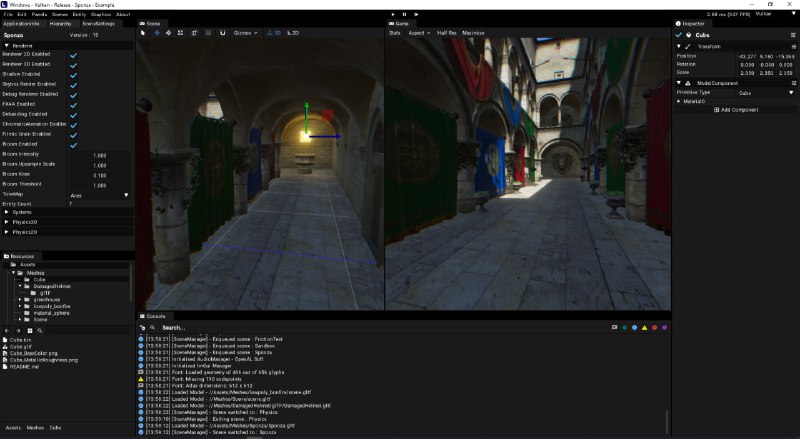This screenshot has height=439, width=800.
Task: Activate the move/translate gizmo tool
Action: 157,33
